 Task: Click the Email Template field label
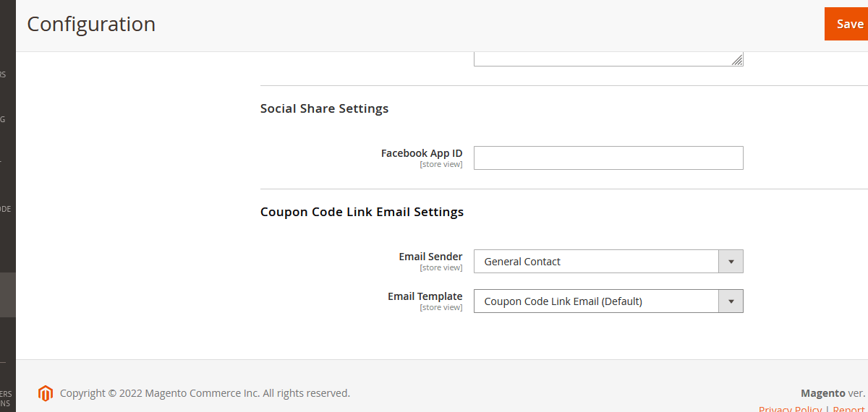(x=425, y=296)
